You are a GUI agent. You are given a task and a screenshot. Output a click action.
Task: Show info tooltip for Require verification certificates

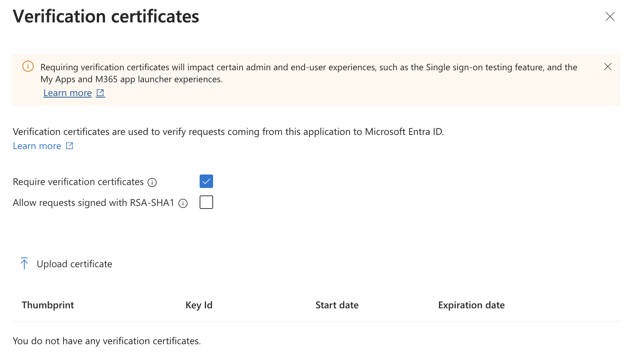pos(152,182)
